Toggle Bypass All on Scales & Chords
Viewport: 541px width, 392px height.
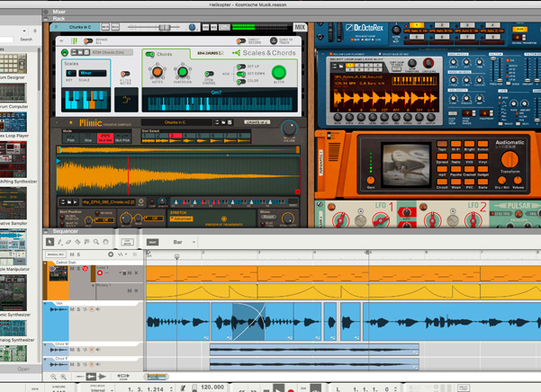89,41
